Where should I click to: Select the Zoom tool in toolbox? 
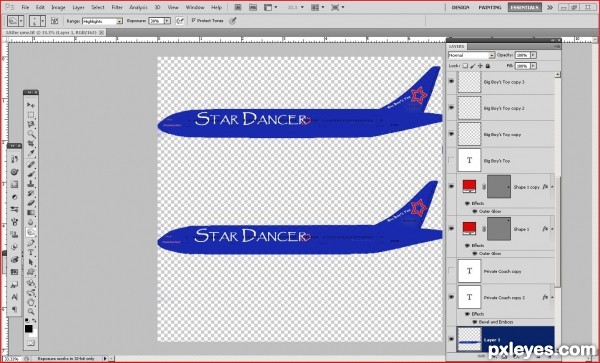[31, 312]
